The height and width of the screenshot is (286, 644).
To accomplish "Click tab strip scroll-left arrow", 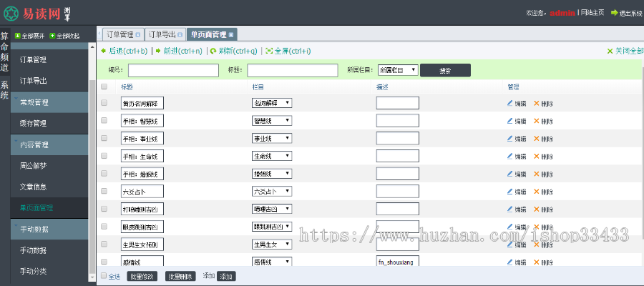I will pyautogui.click(x=99, y=32).
